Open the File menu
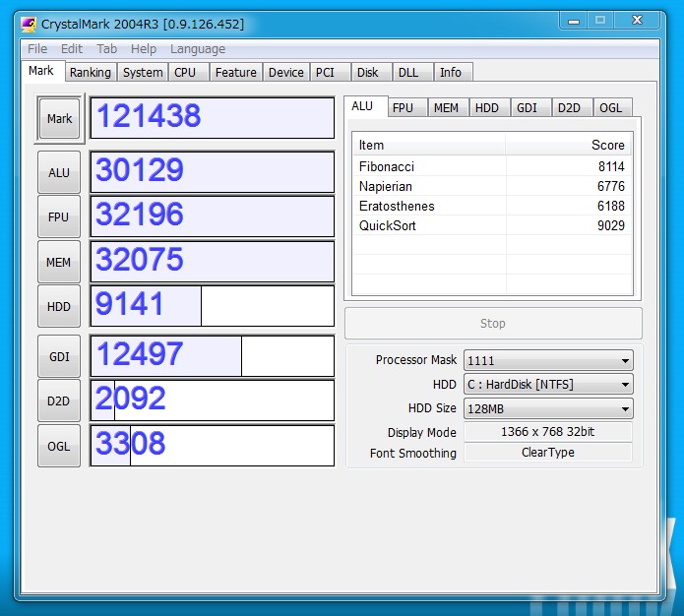 coord(37,49)
